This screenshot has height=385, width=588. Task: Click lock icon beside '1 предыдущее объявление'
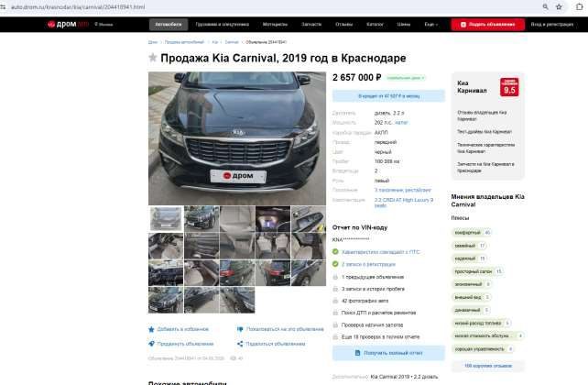click(335, 277)
